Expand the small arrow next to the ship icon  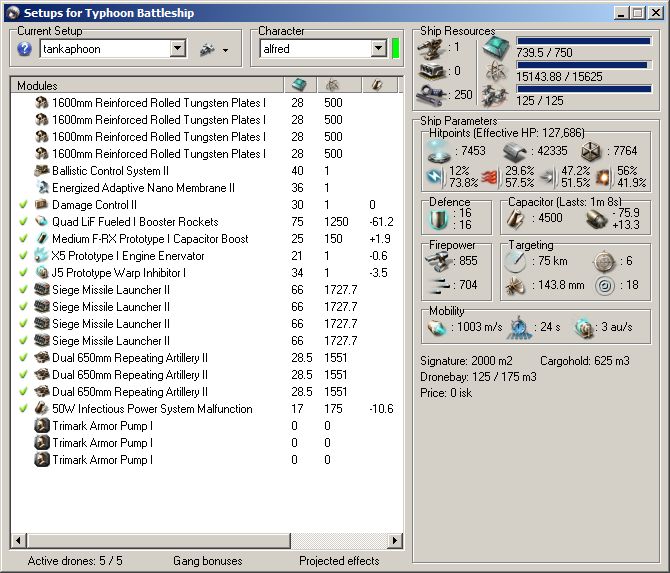[225, 50]
